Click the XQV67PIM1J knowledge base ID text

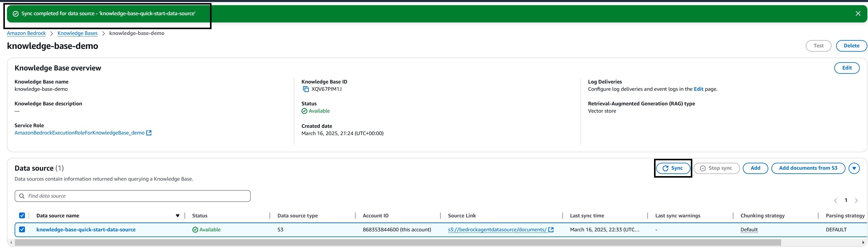(326, 89)
